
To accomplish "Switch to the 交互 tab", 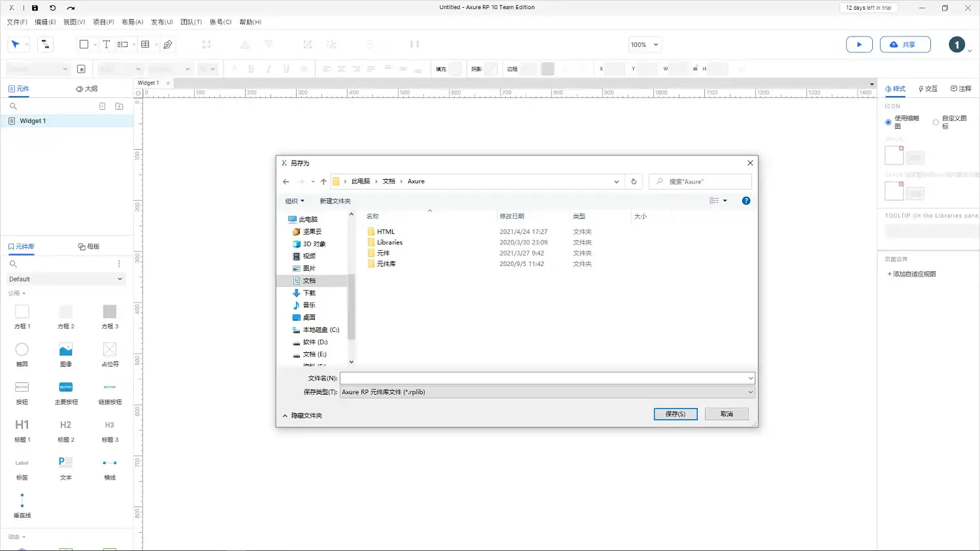I will point(928,89).
